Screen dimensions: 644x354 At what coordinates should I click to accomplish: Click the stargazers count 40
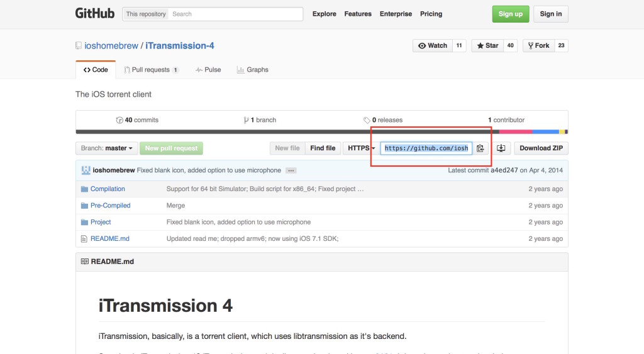coord(511,45)
